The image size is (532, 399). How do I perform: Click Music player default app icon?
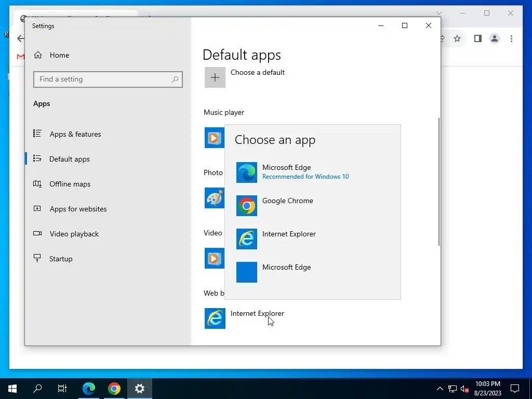click(214, 138)
